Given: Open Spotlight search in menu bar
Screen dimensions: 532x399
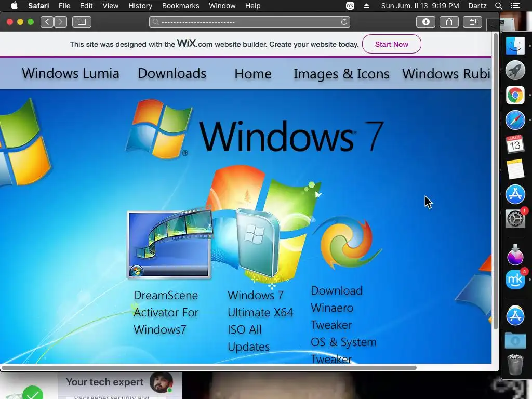Looking at the screenshot, I should click(x=498, y=6).
